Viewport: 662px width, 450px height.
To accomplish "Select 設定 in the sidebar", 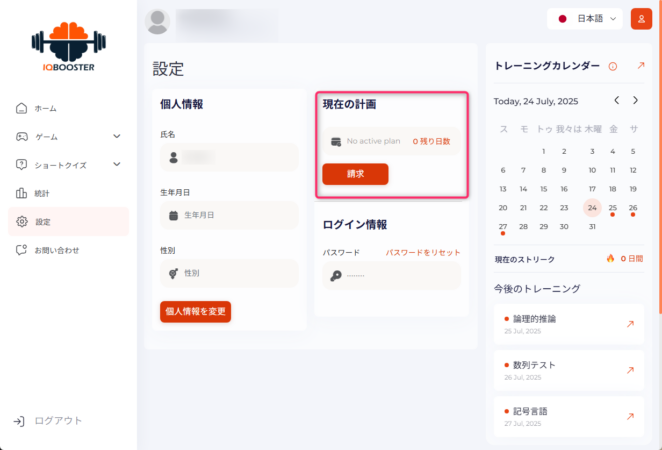I will point(68,222).
